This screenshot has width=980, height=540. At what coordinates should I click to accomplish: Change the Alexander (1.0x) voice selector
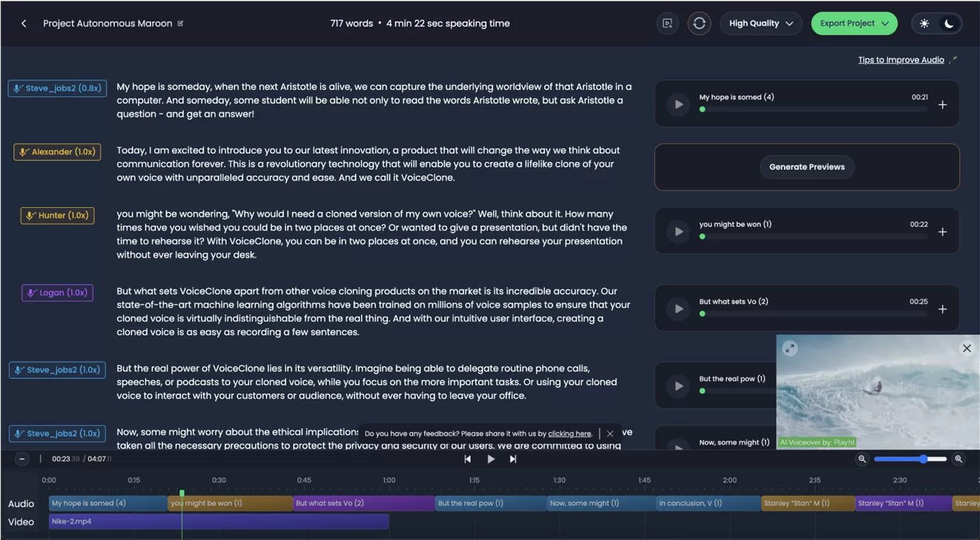pyautogui.click(x=57, y=152)
